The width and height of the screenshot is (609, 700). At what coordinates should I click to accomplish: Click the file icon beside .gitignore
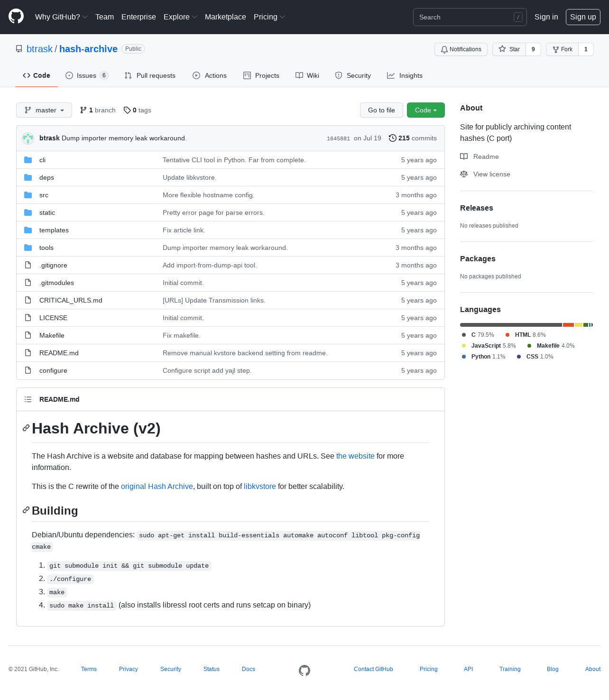[28, 265]
